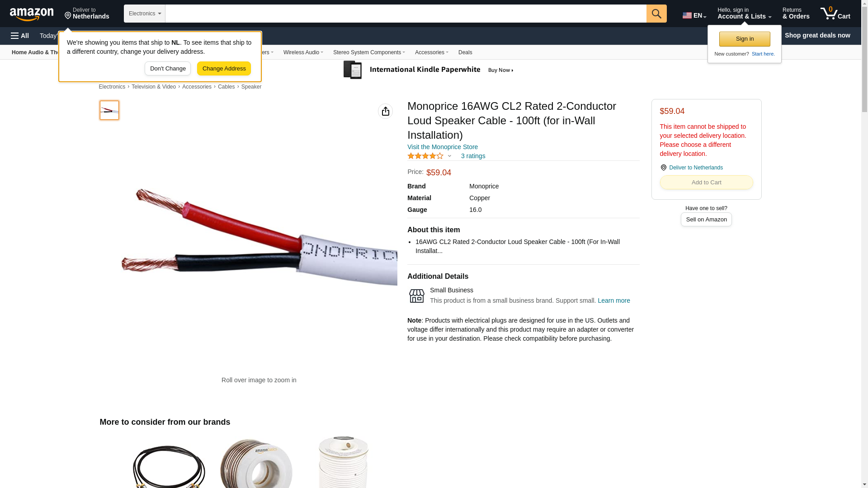Open the Stereo System Components menu
This screenshot has height=488, width=868.
coord(369,52)
